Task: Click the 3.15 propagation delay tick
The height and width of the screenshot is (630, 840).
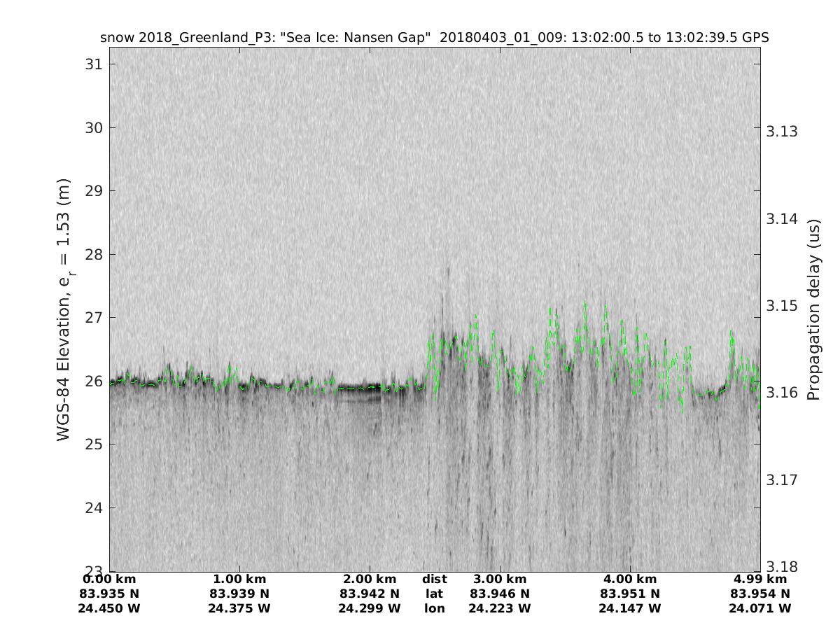Action: coord(780,306)
